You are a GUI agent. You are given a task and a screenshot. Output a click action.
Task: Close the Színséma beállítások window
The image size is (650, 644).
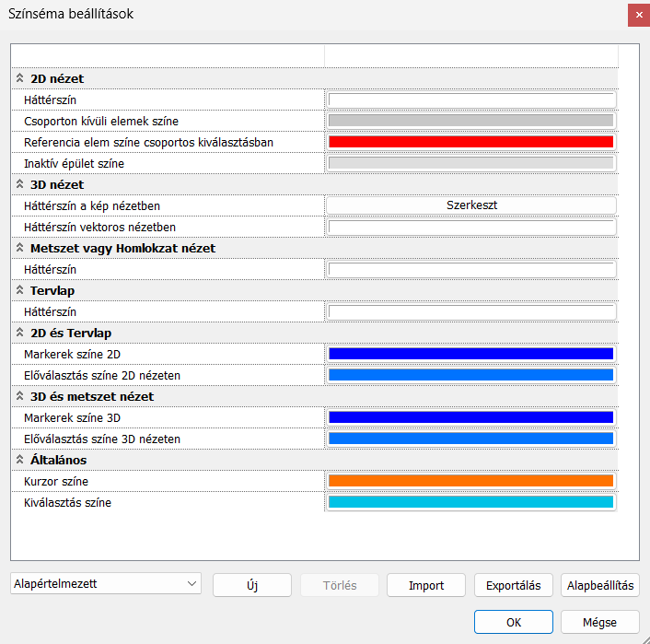tap(637, 15)
